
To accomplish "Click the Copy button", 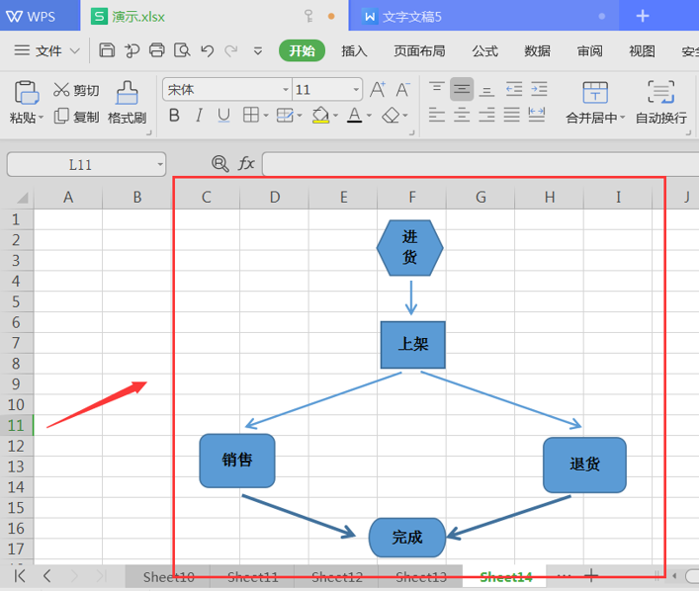I will [x=76, y=117].
